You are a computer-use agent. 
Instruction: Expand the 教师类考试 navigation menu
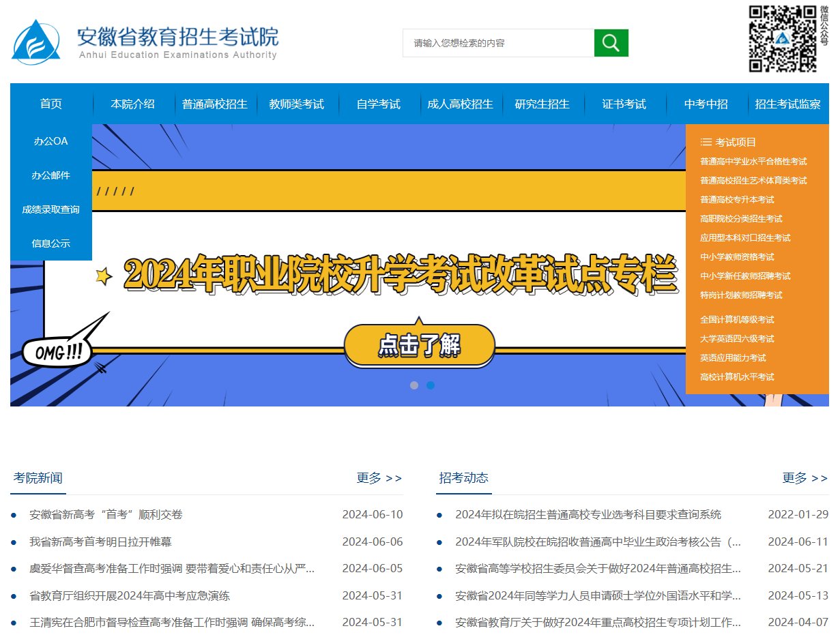point(298,104)
